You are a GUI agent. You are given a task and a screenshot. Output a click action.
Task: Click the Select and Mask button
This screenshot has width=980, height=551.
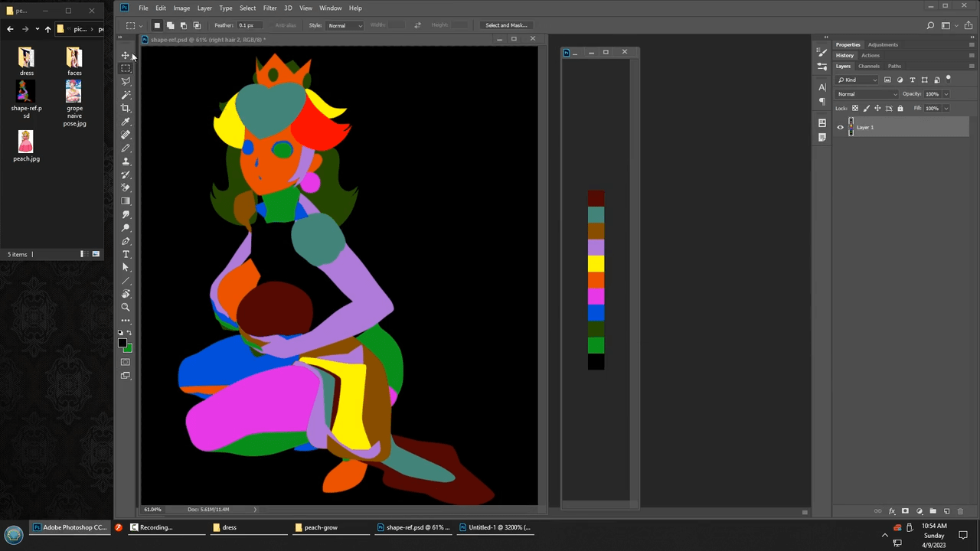[x=506, y=25]
